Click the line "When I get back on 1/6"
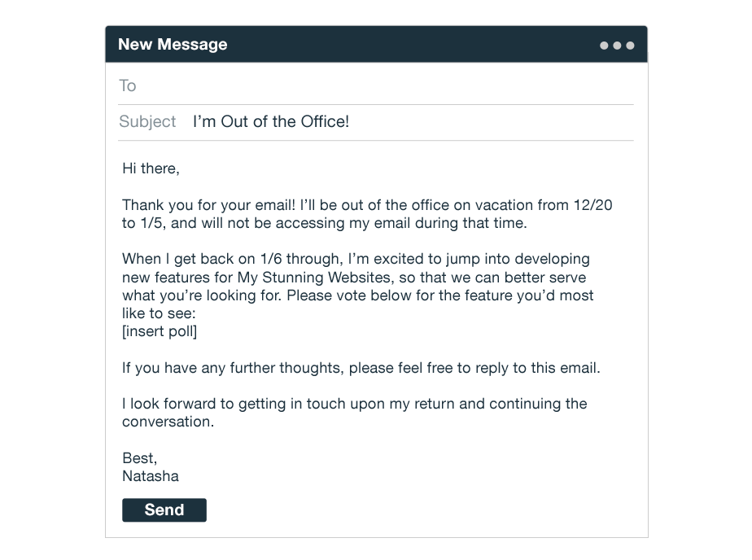 coord(356,259)
